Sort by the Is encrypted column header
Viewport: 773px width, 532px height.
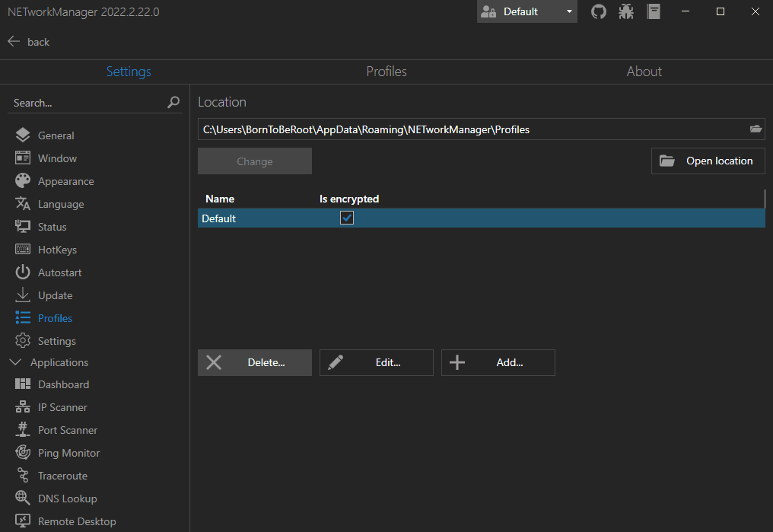pos(349,199)
